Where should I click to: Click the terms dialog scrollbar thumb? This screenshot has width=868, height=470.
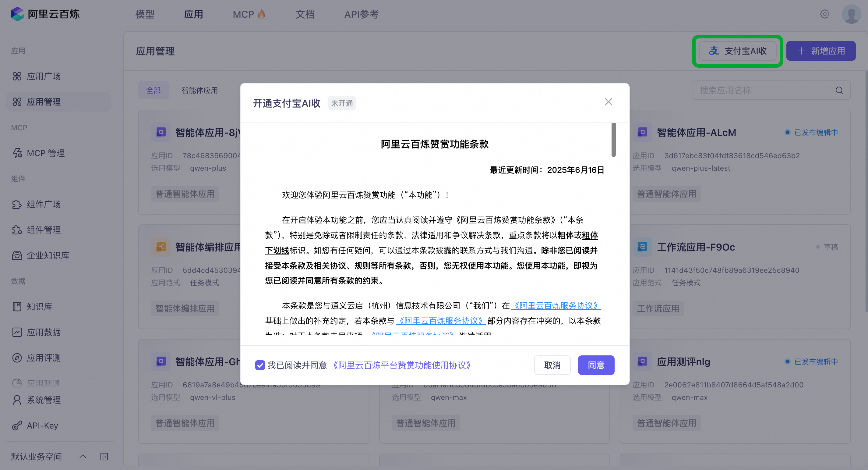[614, 140]
